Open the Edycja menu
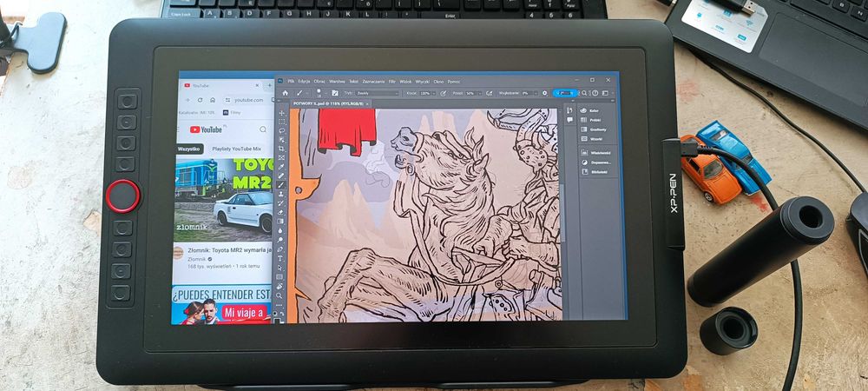This screenshot has height=391, width=868. pos(304,82)
